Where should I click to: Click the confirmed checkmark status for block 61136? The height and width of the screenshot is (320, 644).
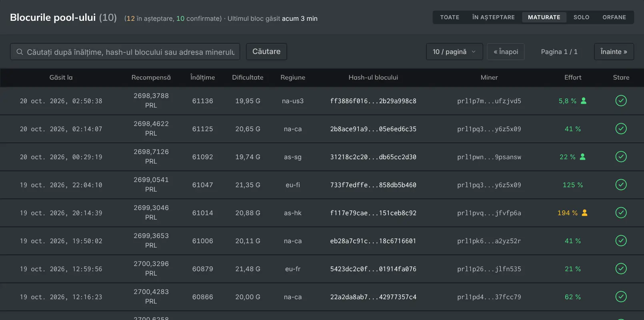click(621, 101)
